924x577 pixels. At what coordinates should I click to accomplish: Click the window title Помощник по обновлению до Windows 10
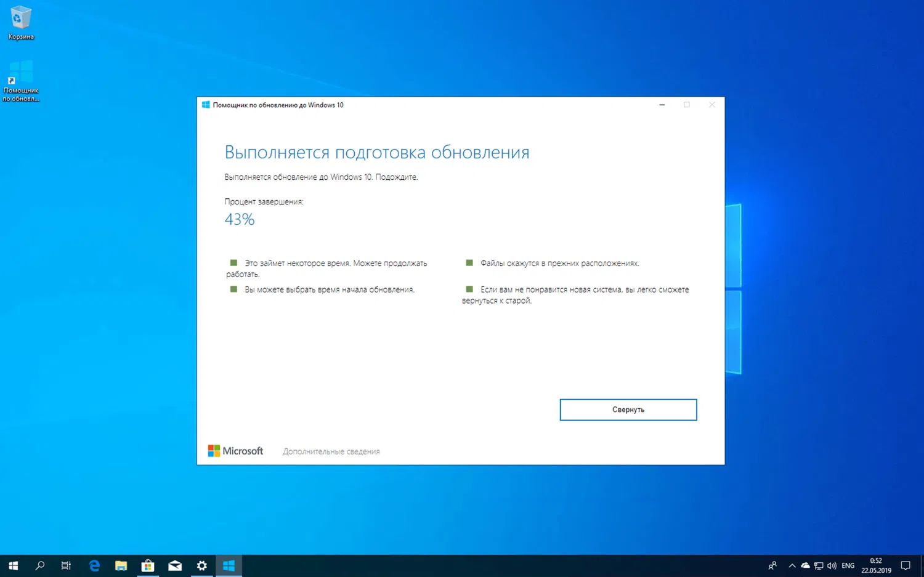tap(278, 105)
